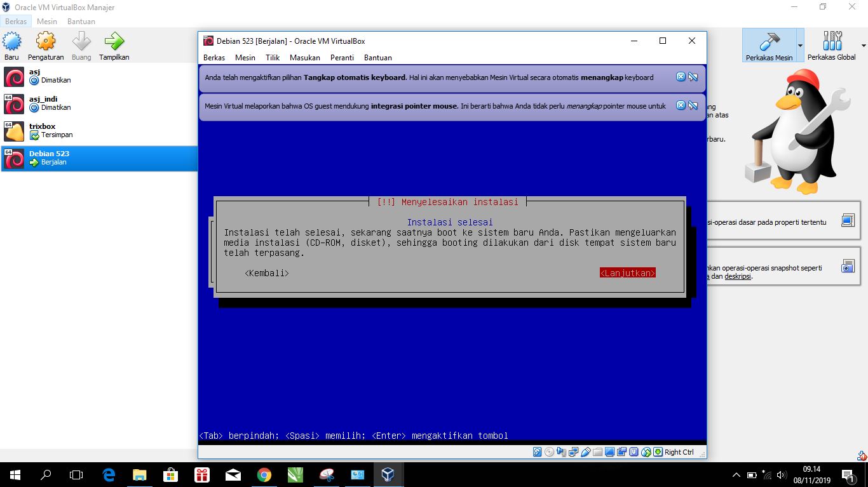Click the USB devices status icon
The image size is (868, 487).
click(586, 452)
